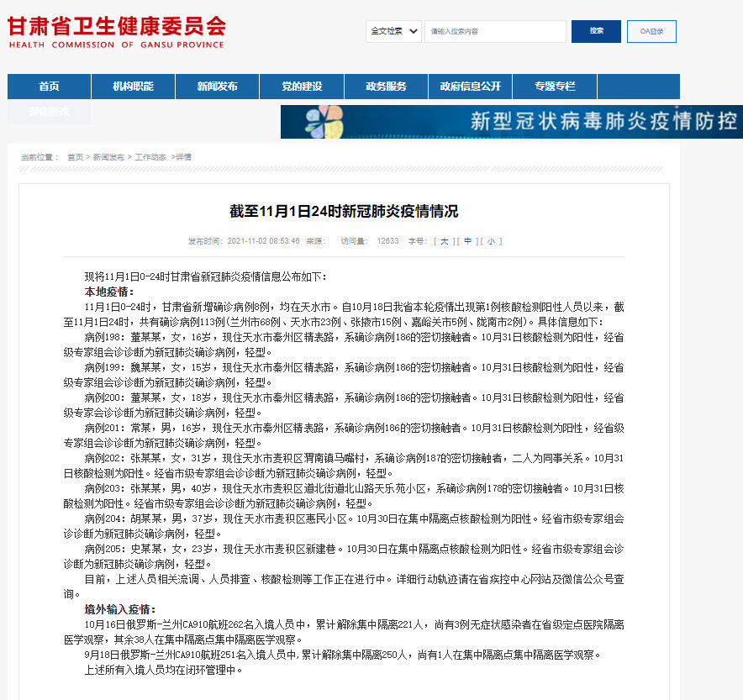Set font size to 大 (large)
This screenshot has width=743, height=700.
pos(444,241)
